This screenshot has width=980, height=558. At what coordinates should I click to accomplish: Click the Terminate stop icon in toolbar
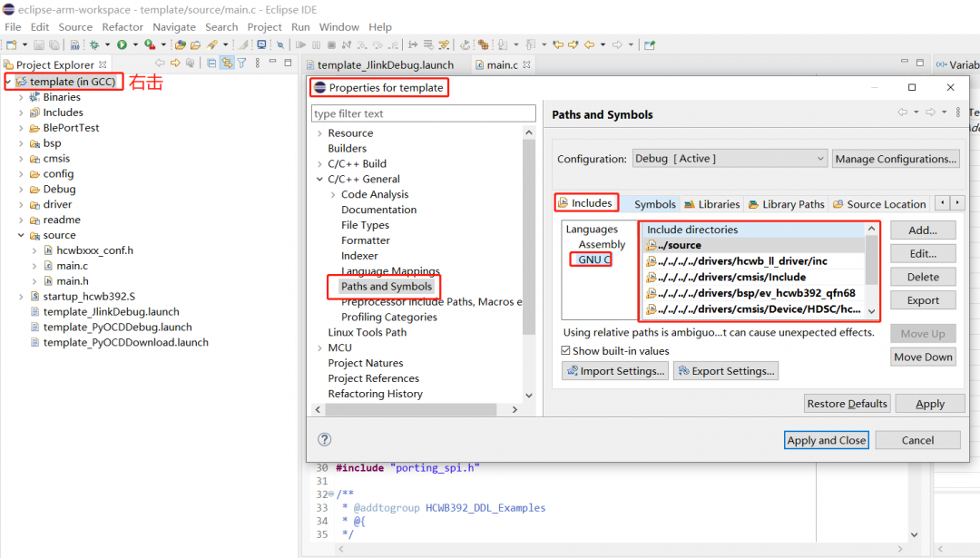click(x=332, y=45)
